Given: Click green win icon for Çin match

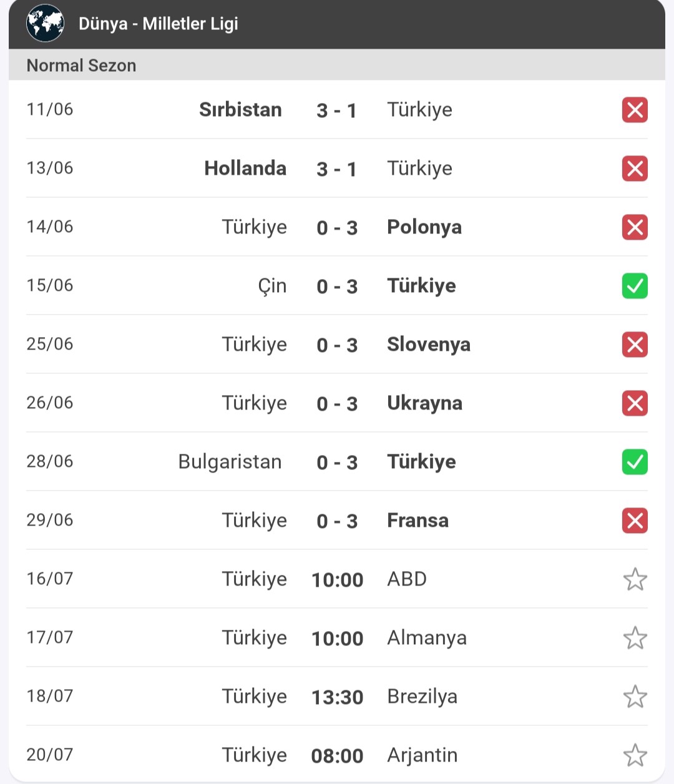Looking at the screenshot, I should [x=635, y=286].
